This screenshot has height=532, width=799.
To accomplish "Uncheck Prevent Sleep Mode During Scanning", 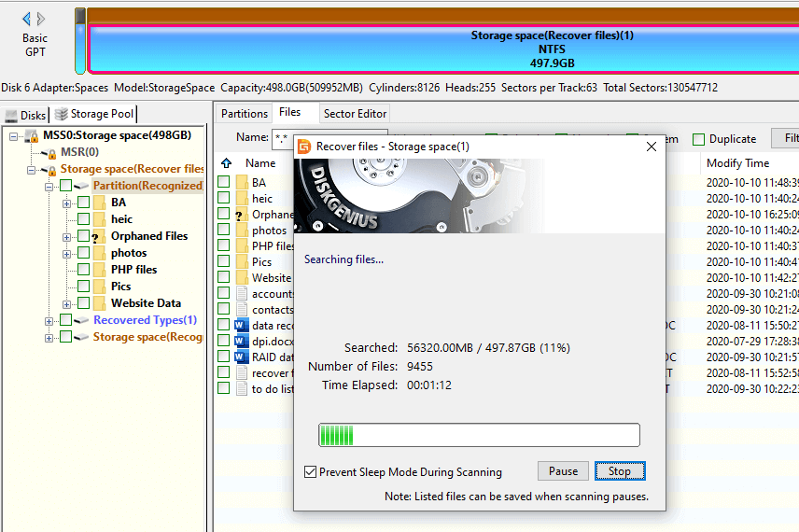I will coord(311,472).
